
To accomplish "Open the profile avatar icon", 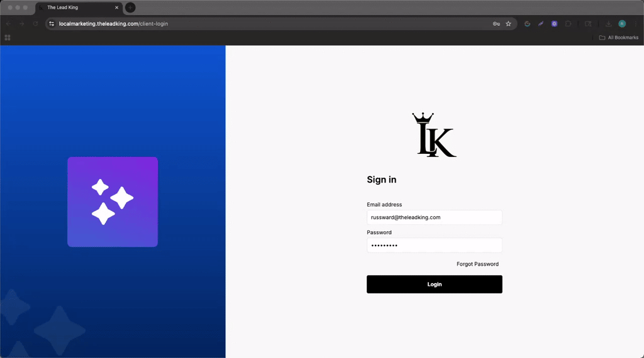I will (x=622, y=24).
